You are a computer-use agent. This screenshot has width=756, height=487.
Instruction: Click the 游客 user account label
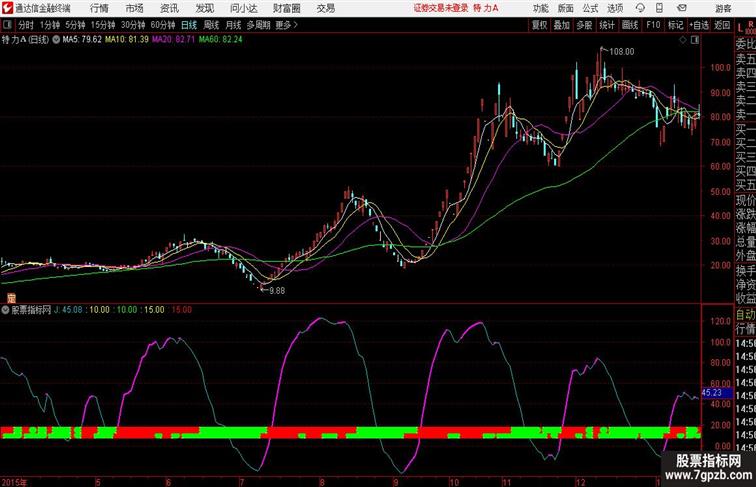click(723, 8)
